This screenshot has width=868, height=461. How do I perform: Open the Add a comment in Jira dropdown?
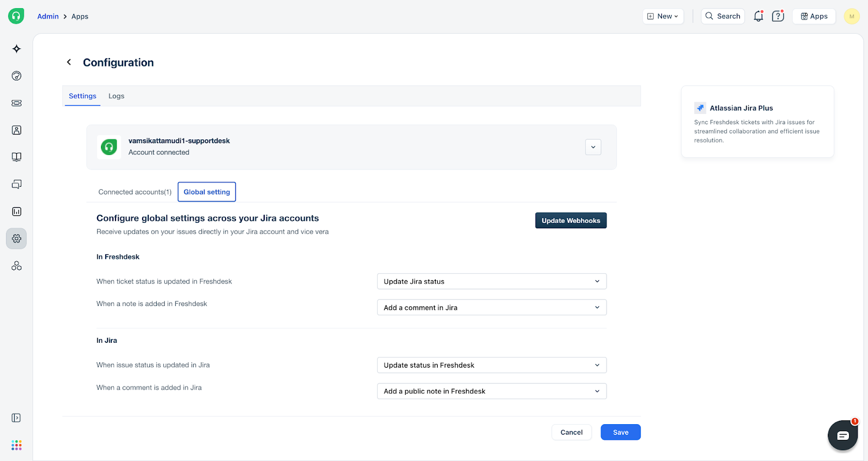[492, 308]
